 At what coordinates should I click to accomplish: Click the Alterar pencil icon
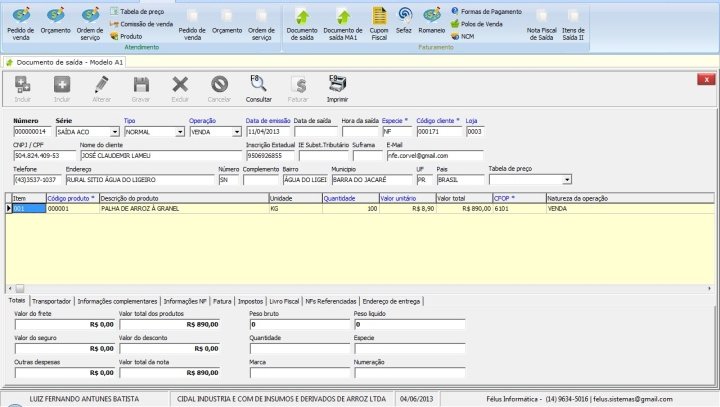(101, 89)
